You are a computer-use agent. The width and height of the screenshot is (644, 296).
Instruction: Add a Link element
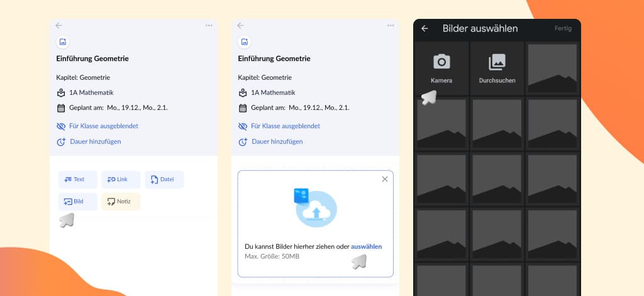pyautogui.click(x=121, y=180)
